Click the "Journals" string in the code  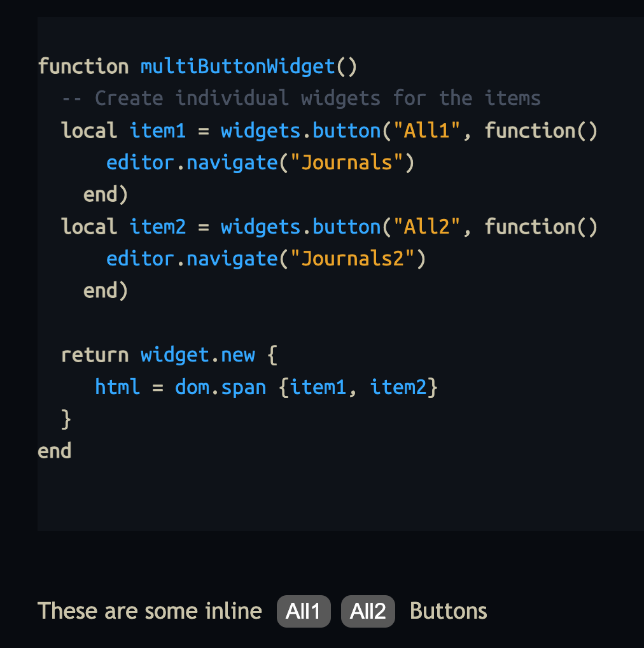pos(346,162)
